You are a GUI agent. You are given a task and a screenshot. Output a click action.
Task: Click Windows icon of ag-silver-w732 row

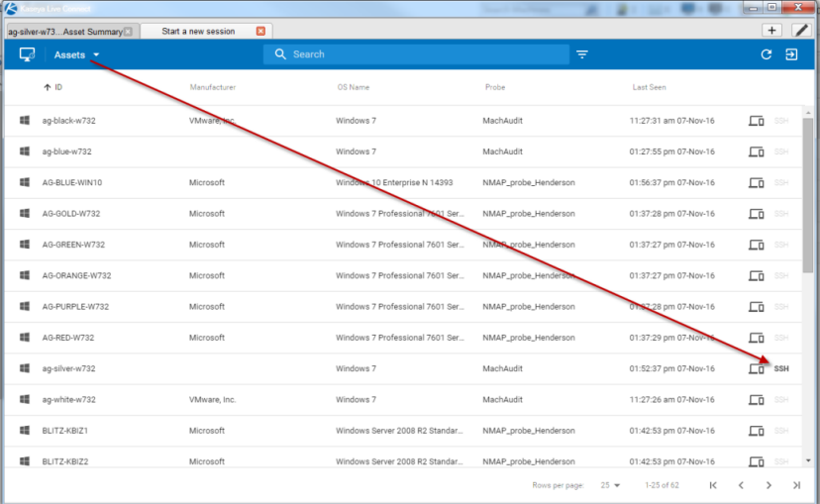25,368
